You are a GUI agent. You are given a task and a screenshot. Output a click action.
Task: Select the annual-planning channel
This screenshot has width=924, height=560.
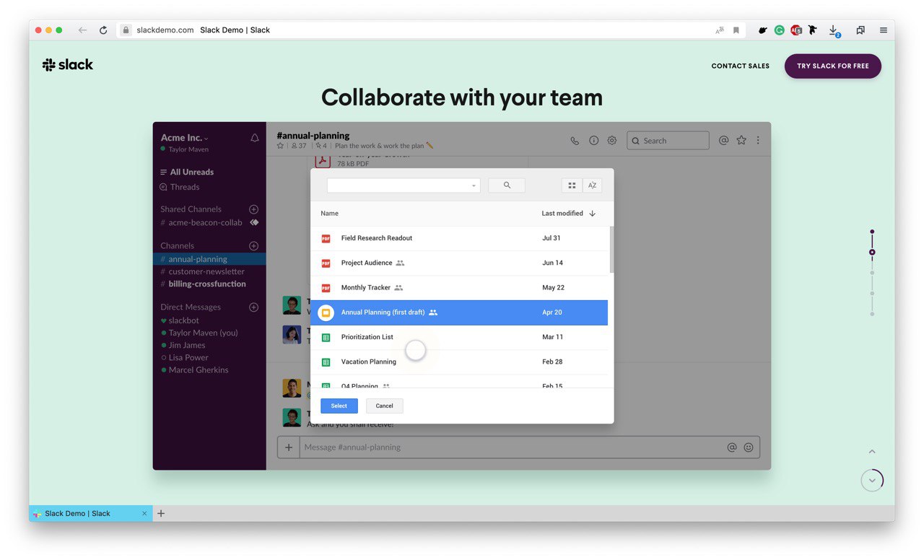209,259
